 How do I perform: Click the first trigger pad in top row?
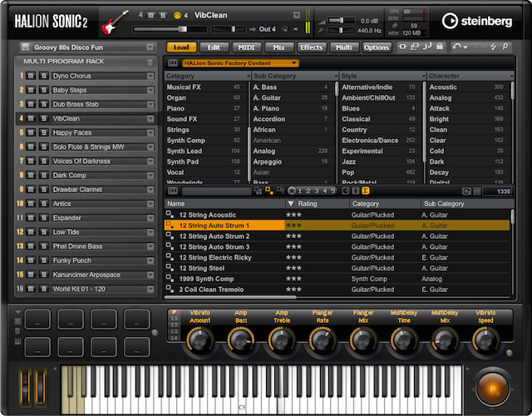[37, 319]
